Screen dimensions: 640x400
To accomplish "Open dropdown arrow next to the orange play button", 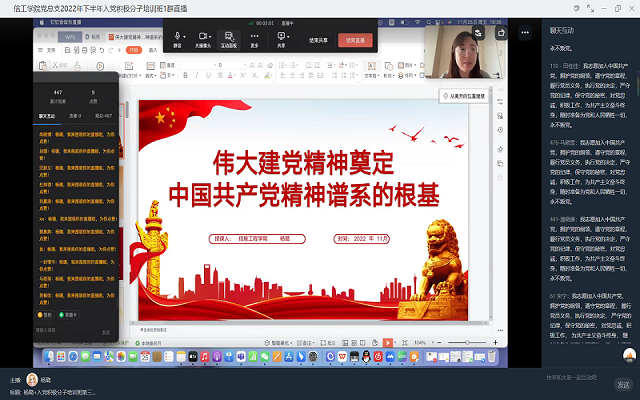I will [395, 343].
